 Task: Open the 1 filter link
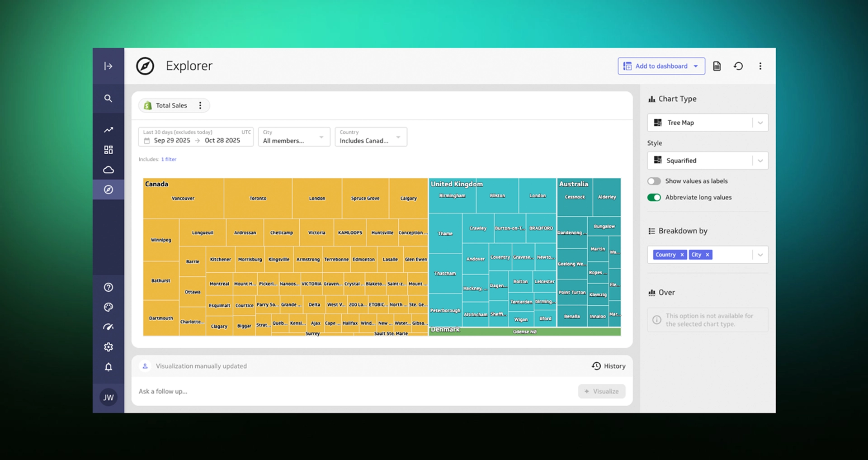(169, 159)
